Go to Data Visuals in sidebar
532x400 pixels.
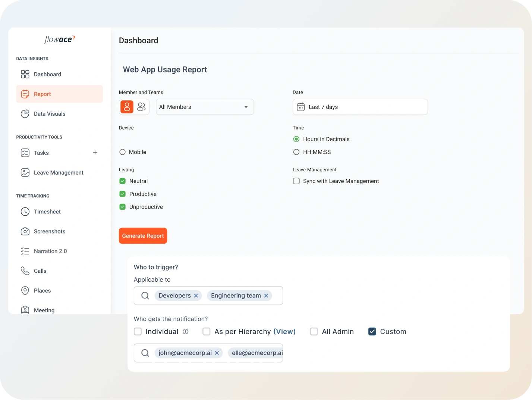pos(49,114)
